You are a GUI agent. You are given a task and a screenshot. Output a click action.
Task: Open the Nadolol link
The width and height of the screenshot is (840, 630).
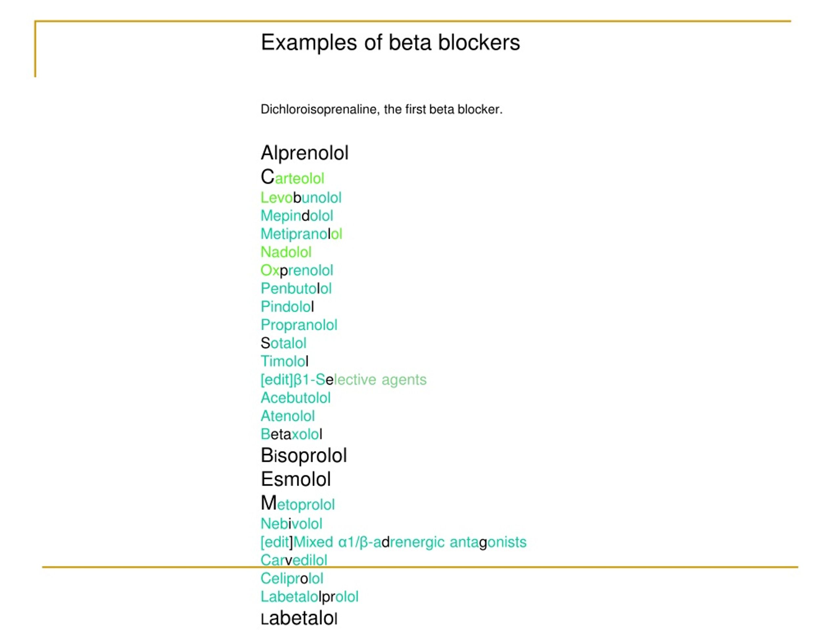pos(286,252)
